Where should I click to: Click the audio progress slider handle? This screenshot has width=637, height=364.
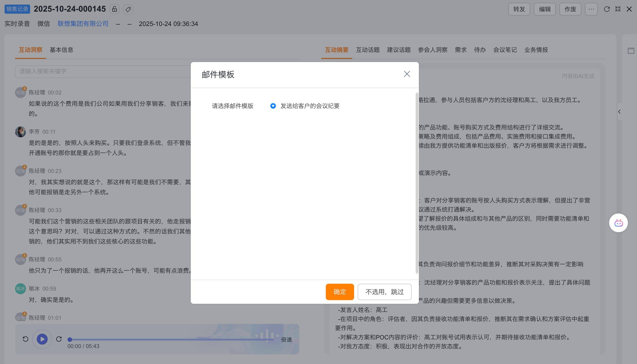[70, 339]
